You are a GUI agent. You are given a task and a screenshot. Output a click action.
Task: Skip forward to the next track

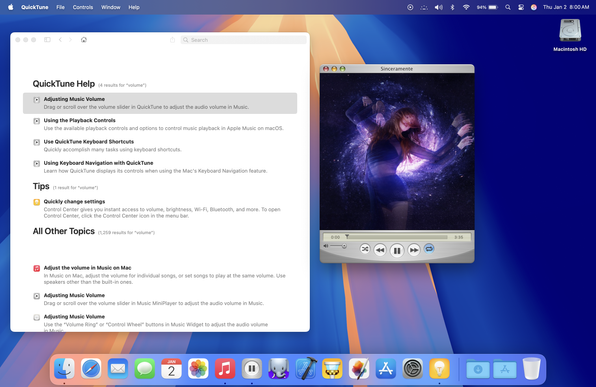coord(414,250)
